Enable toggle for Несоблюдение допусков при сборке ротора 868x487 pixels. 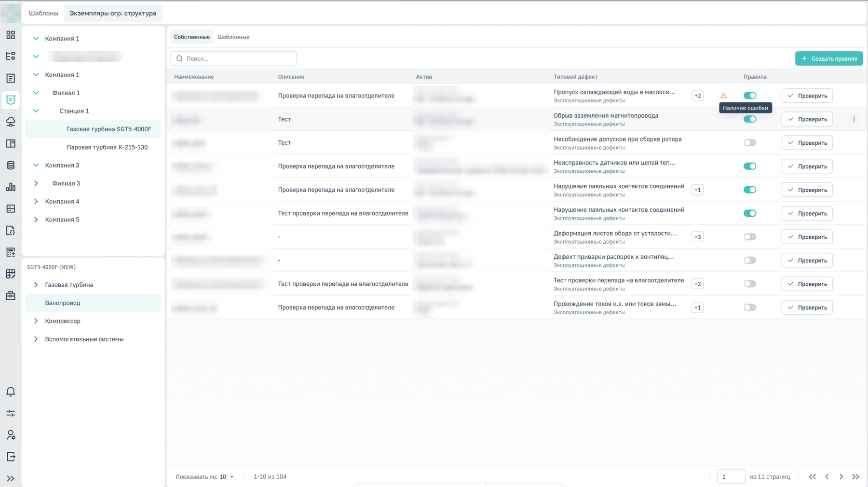click(750, 143)
